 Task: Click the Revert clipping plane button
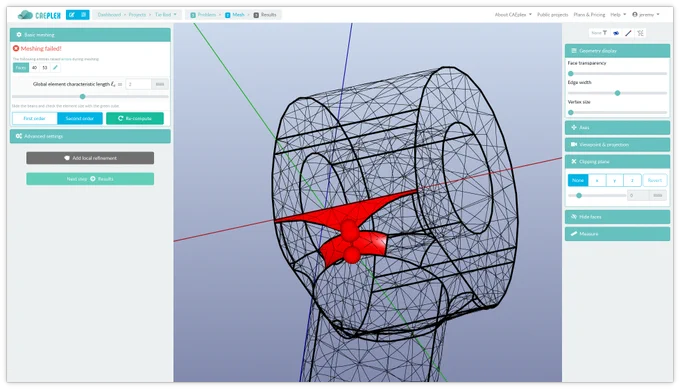tap(655, 180)
